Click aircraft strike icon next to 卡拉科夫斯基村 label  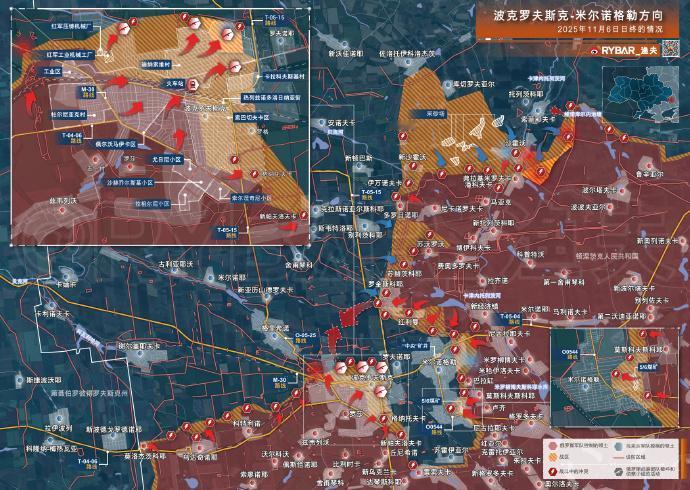[x=234, y=67]
